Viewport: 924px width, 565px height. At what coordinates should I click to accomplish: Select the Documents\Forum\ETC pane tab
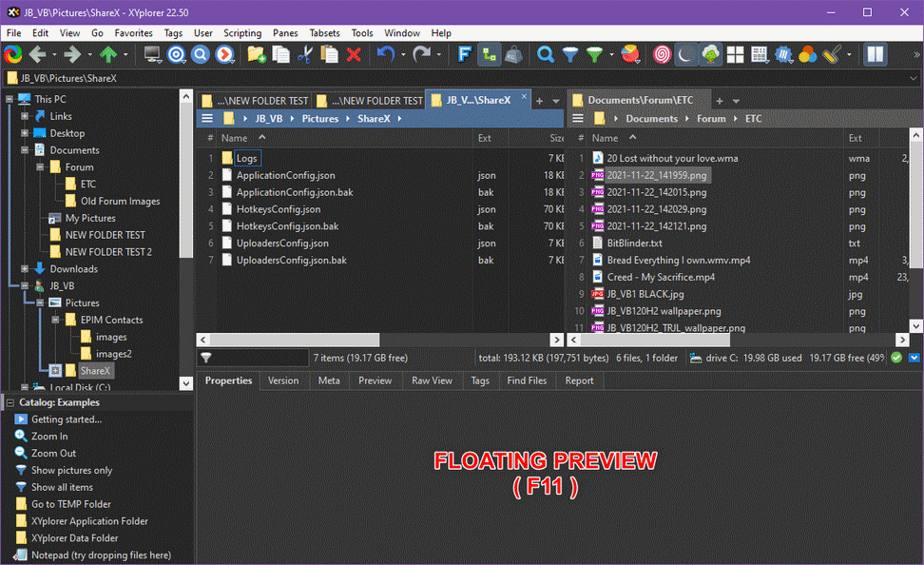[x=640, y=100]
